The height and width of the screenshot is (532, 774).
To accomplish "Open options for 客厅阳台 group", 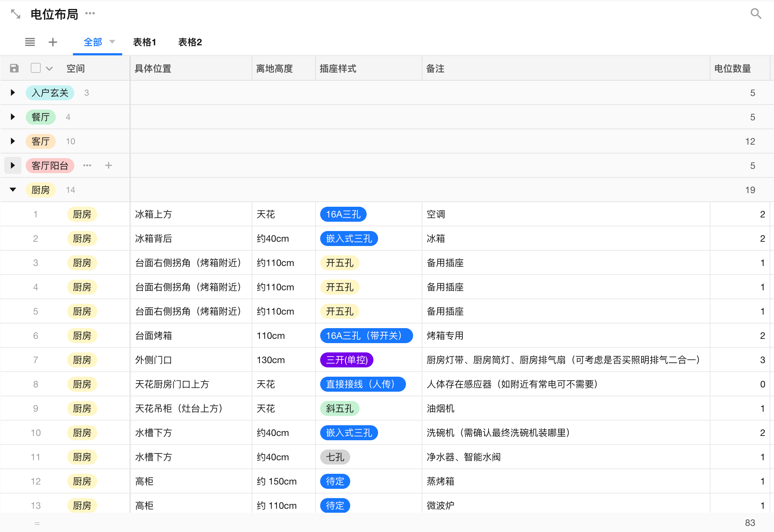I will pyautogui.click(x=87, y=165).
